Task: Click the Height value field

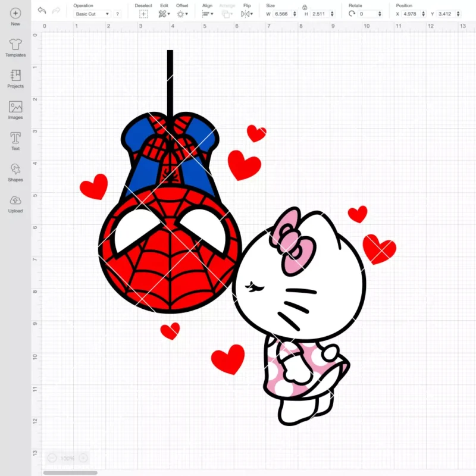Action: tap(320, 14)
